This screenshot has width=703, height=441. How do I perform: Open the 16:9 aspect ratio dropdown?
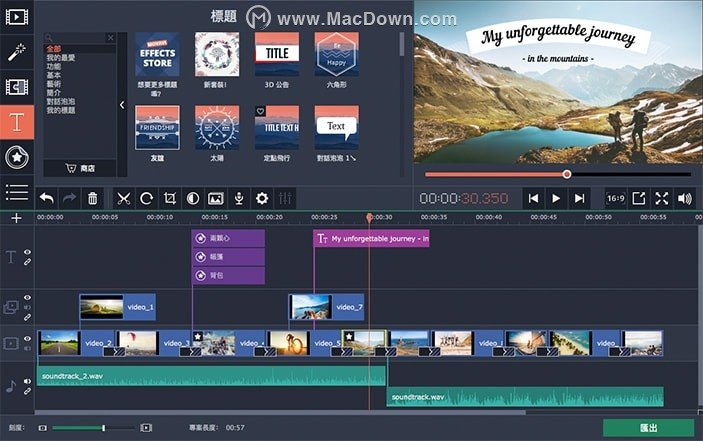pos(616,198)
